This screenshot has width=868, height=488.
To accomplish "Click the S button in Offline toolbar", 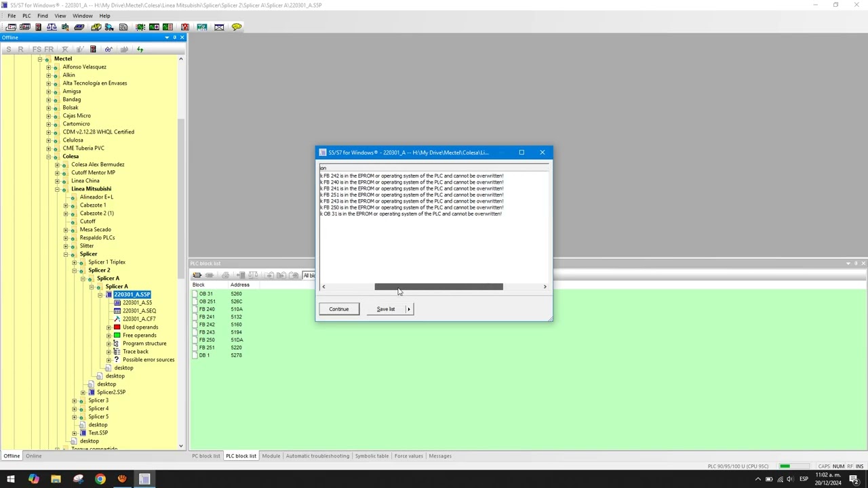I will [9, 49].
